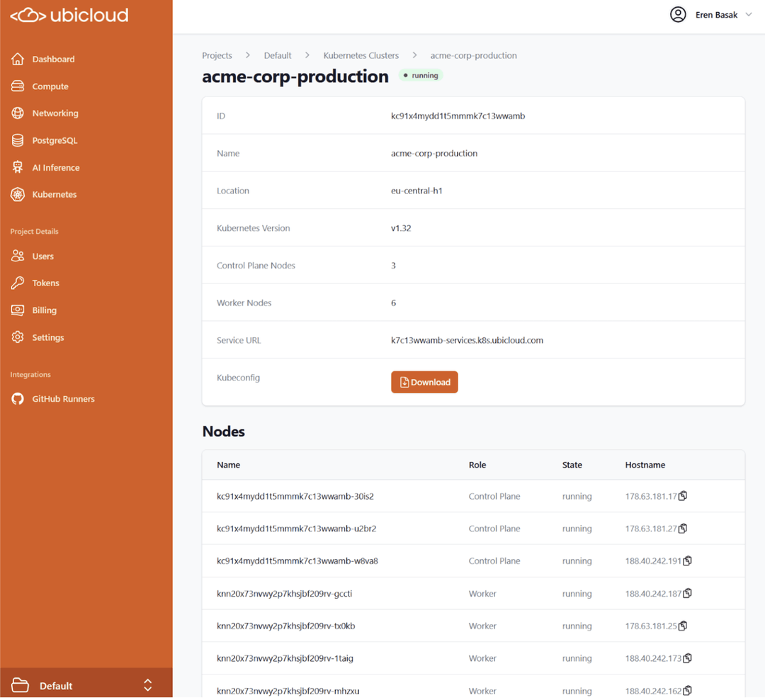
Task: Click acme-corp-production breadcrumb
Action: (473, 56)
